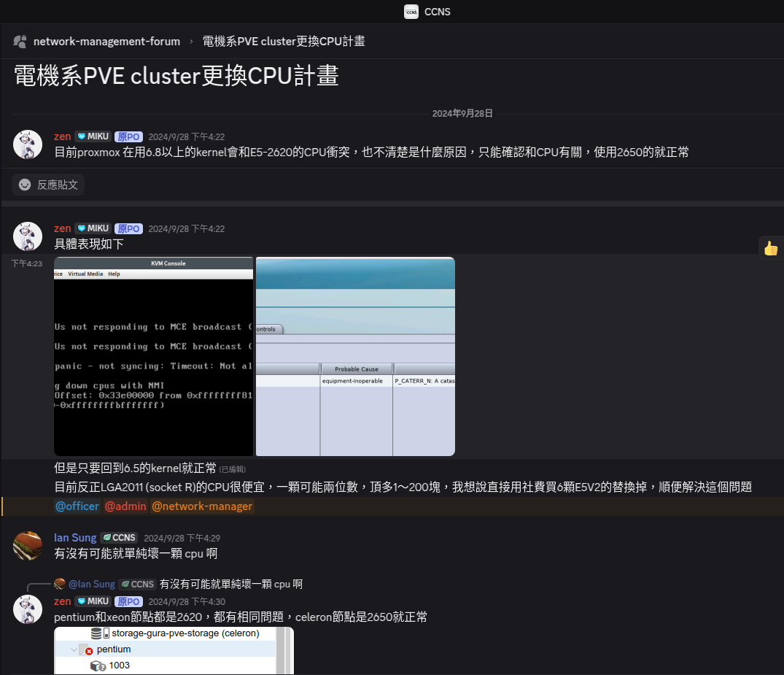Click the CCNS tag badge next to Ian Sung

(119, 538)
